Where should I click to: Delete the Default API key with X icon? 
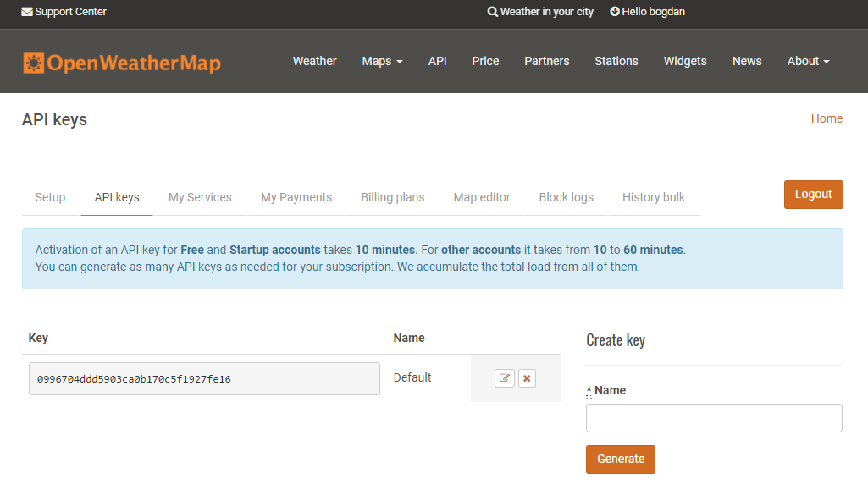[527, 378]
